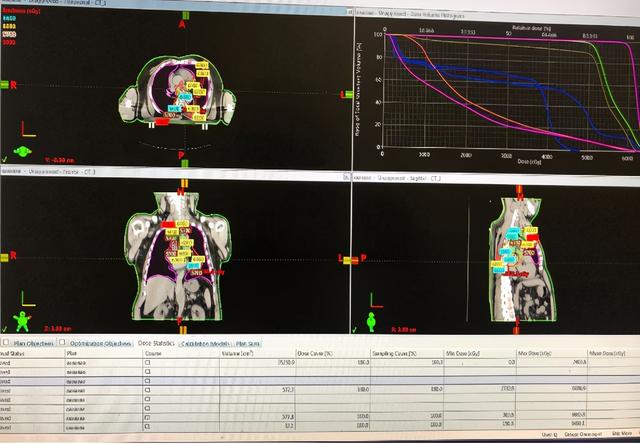Toggle the checkbox beside Plan Objectives
The width and height of the screenshot is (640, 444).
(5, 343)
